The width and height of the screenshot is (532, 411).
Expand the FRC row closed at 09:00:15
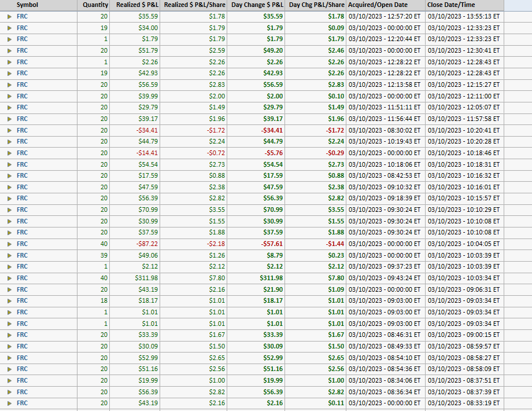pyautogui.click(x=9, y=335)
